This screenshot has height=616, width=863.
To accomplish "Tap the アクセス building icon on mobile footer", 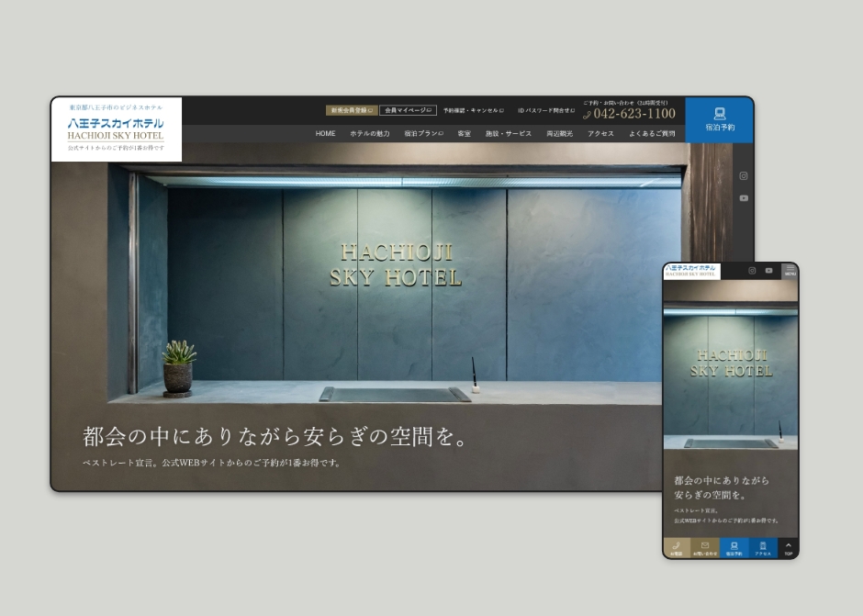I will tap(763, 547).
